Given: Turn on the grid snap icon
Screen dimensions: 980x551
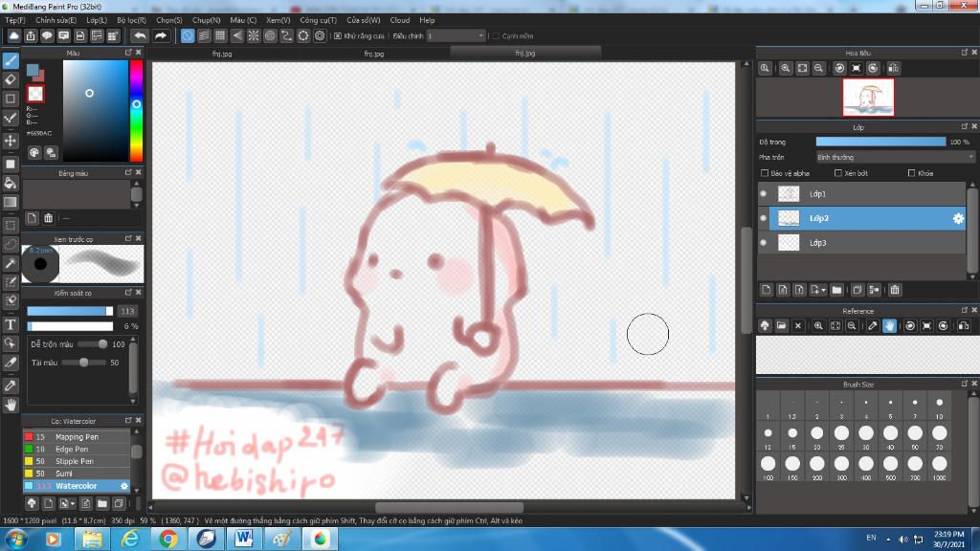Looking at the screenshot, I should (x=220, y=35).
